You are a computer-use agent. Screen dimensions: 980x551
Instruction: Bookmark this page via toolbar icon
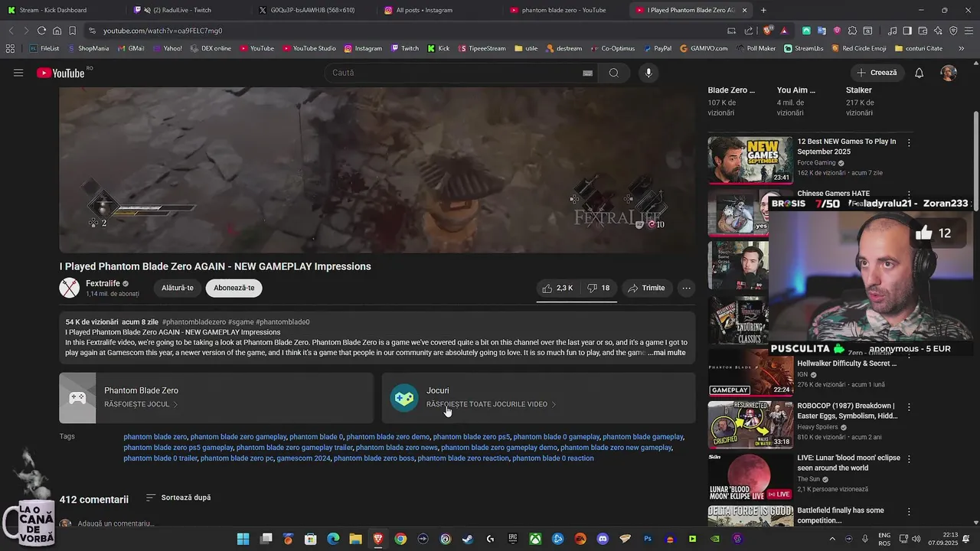tap(72, 31)
